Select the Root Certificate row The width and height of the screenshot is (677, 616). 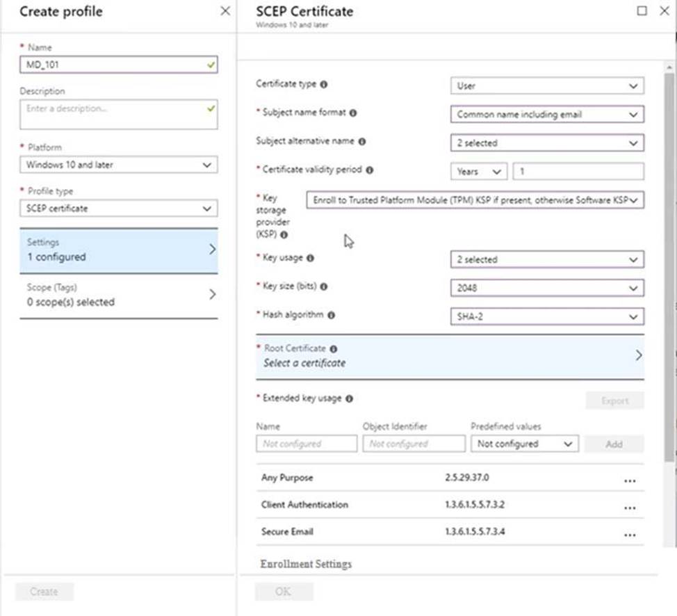[x=450, y=356]
